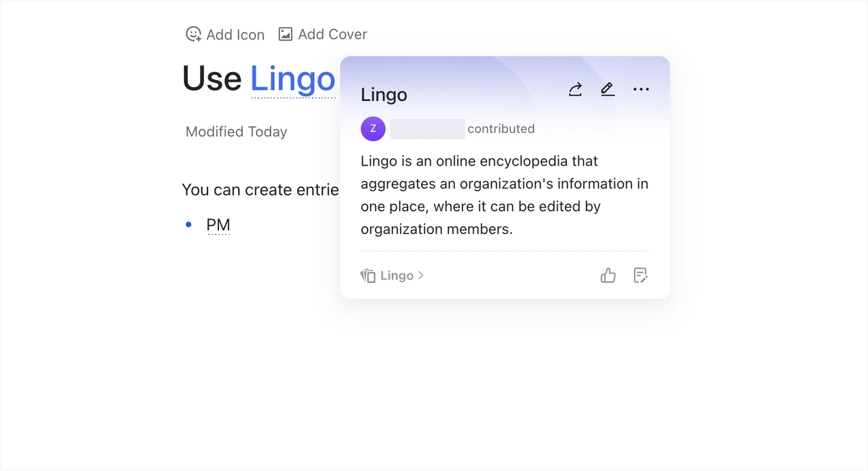Edit the Lingo entry with pencil icon
This screenshot has height=471, width=868.
[x=608, y=90]
